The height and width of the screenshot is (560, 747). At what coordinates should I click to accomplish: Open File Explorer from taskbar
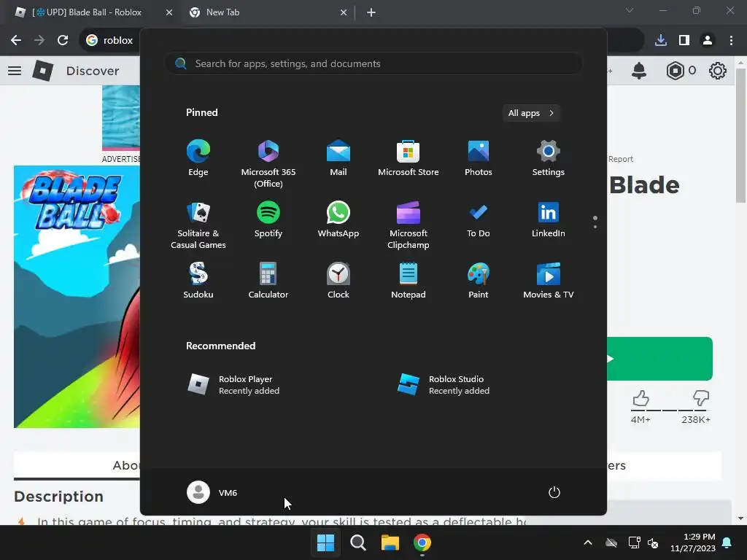(x=390, y=542)
